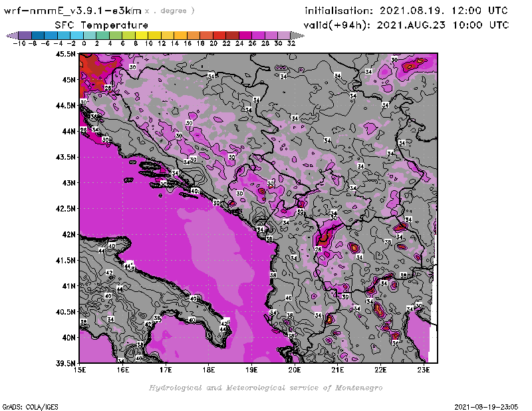Click the 'Hydrological and Meteorological service of Montenegro' caption
Image resolution: width=532 pixels, height=411 pixels.
265,388
